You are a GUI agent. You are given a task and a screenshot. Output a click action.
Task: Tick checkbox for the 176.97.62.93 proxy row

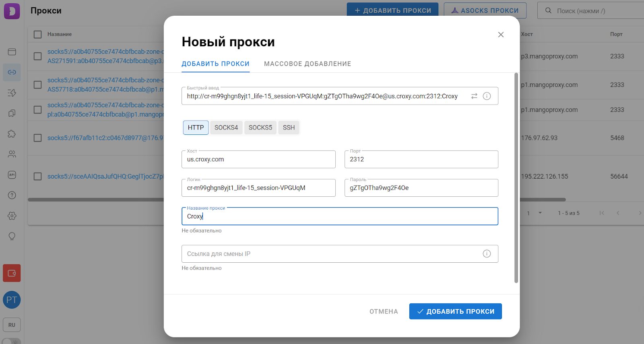(38, 138)
